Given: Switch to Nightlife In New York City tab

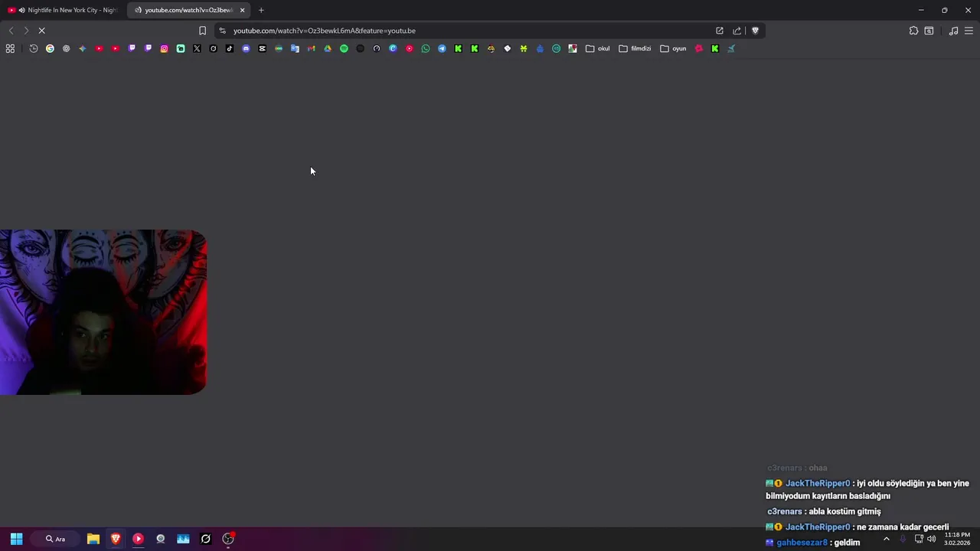Looking at the screenshot, I should point(64,10).
